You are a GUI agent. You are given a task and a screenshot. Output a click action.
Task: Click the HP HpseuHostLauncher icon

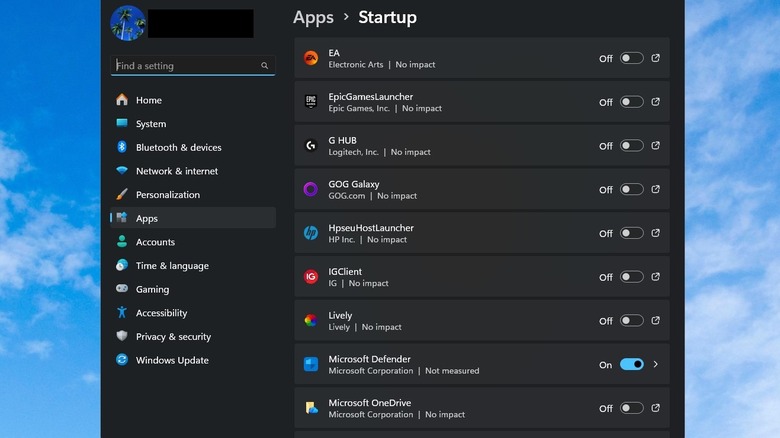coord(311,233)
